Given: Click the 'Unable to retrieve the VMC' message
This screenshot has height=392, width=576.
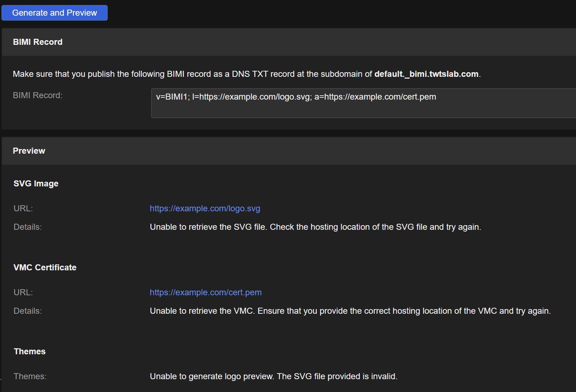Looking at the screenshot, I should tap(350, 311).
